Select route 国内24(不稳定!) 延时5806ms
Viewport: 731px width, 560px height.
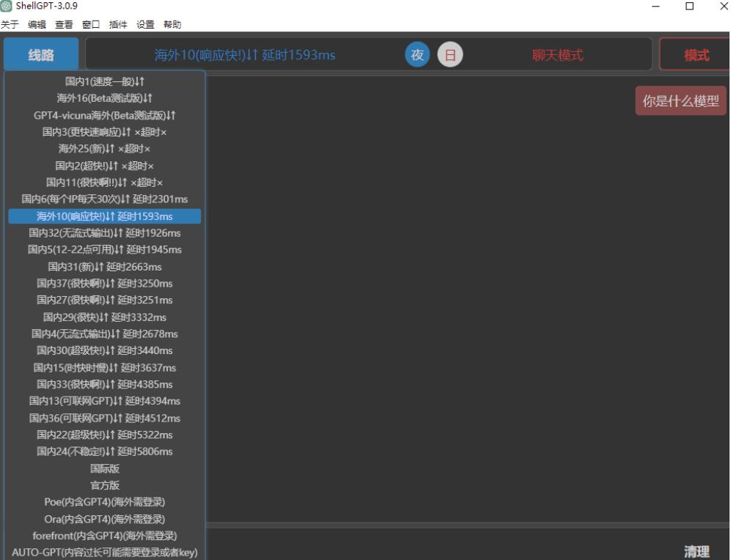pos(104,452)
